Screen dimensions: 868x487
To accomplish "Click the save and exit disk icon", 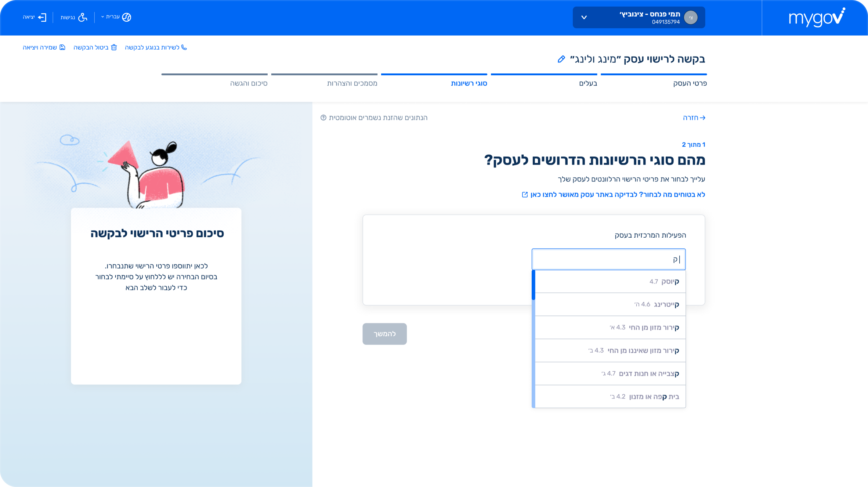I will tap(62, 47).
